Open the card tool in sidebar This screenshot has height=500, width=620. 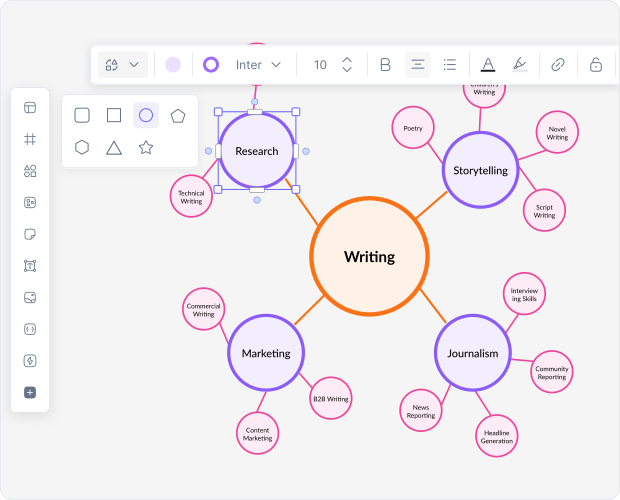click(x=30, y=202)
